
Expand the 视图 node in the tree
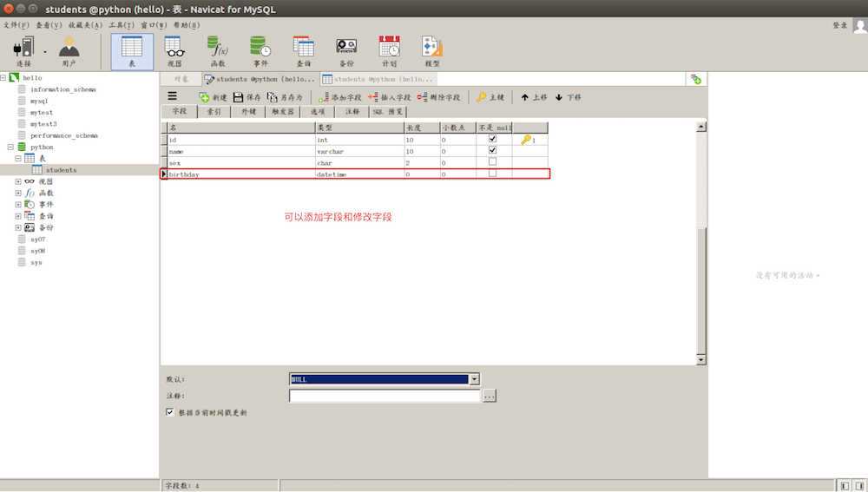[18, 181]
